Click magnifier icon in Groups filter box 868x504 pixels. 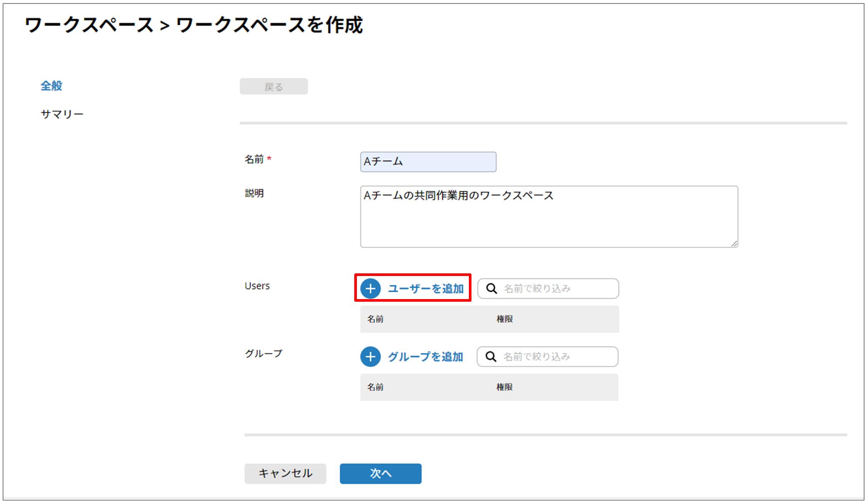(491, 357)
